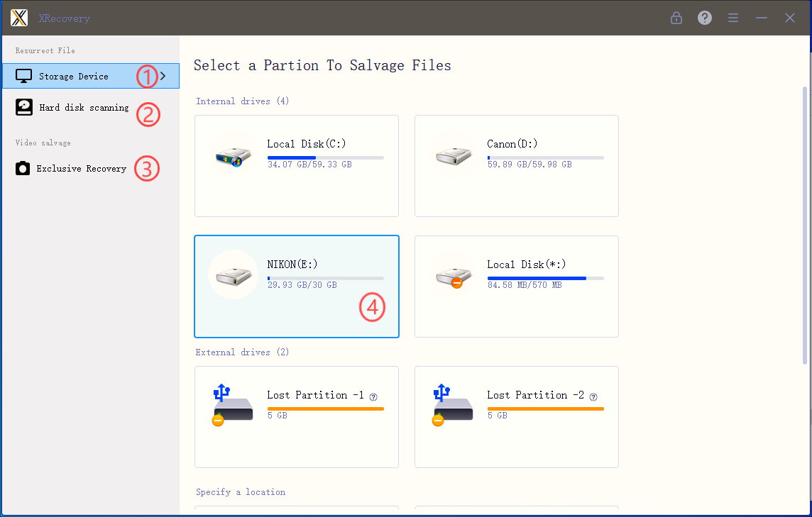This screenshot has height=517, width=812.
Task: Click help icon next to Lost Partition -2
Action: coord(593,397)
